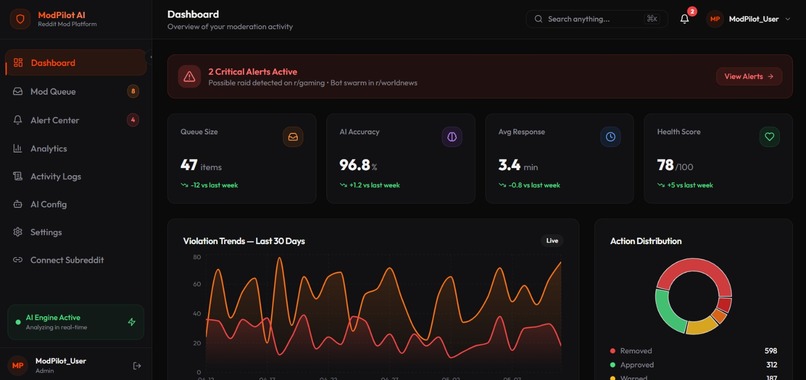Click the "96.8" AI accuracy value
The image size is (806, 380).
pyautogui.click(x=355, y=165)
